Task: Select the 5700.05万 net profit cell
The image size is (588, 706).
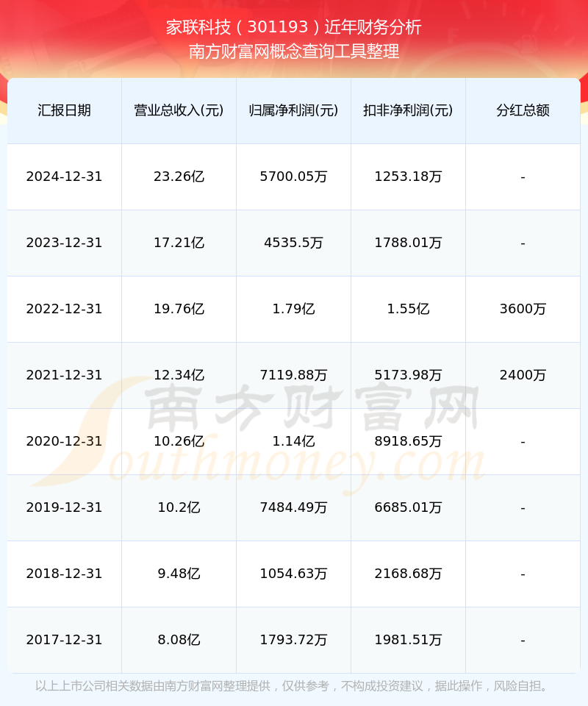Action: 294,176
